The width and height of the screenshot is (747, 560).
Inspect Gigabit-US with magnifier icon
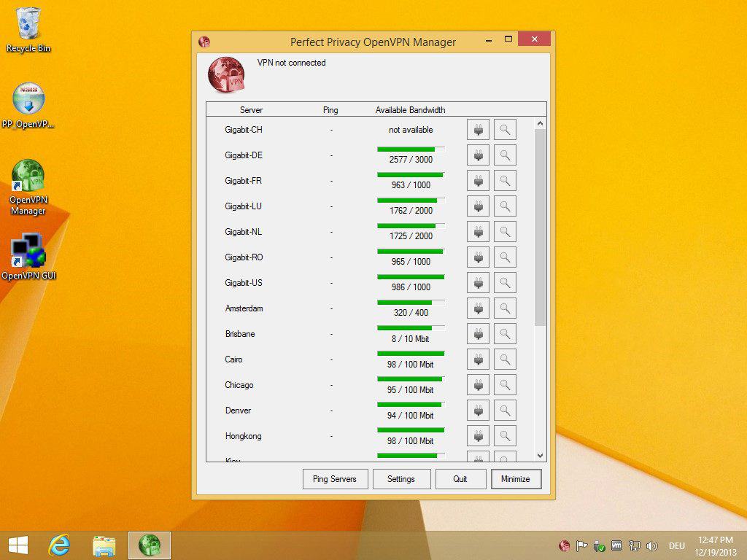(505, 283)
